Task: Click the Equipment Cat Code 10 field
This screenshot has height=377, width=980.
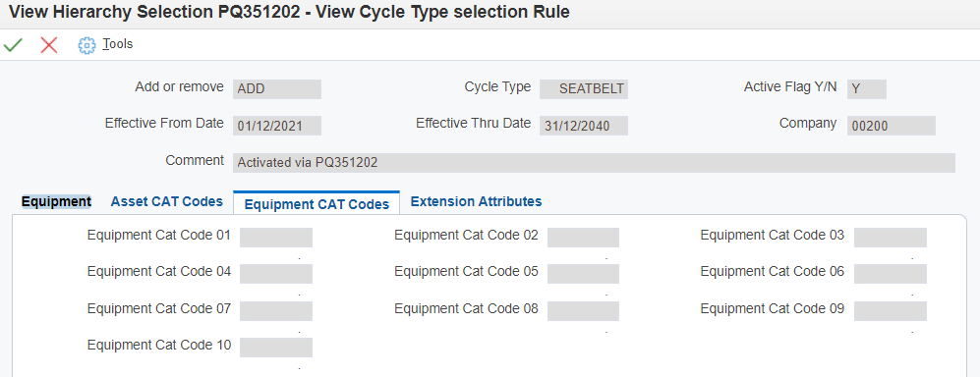Action: [x=275, y=348]
